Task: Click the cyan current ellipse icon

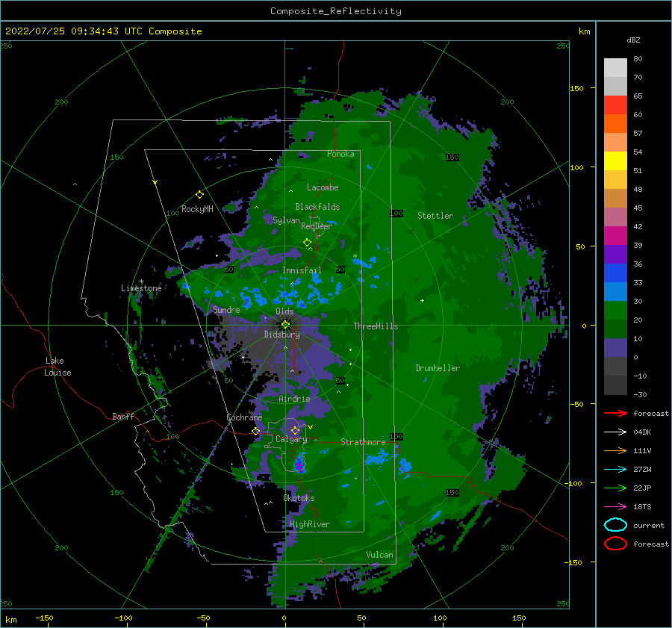Action: (615, 525)
